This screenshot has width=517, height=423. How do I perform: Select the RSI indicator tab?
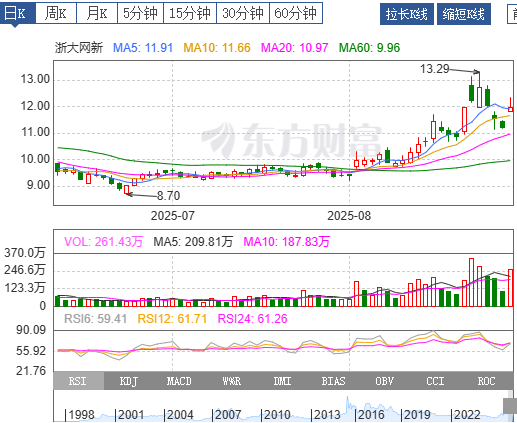[79, 381]
